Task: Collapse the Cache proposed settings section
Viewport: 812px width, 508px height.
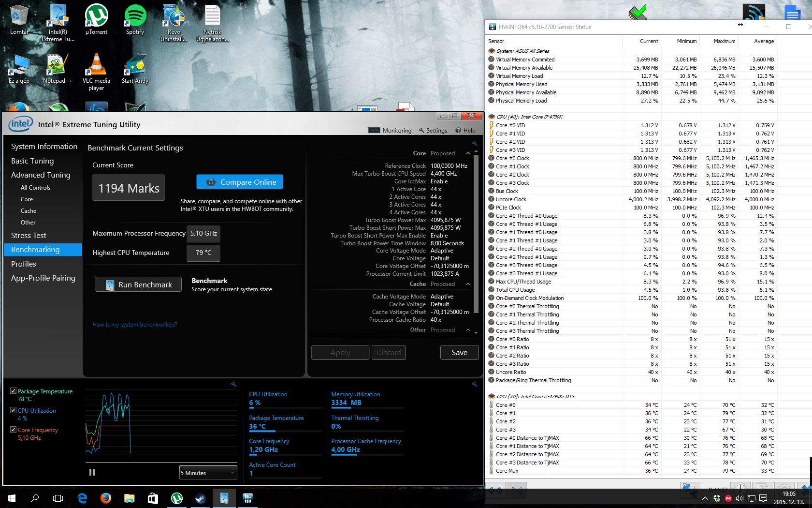Action: pyautogui.click(x=468, y=284)
